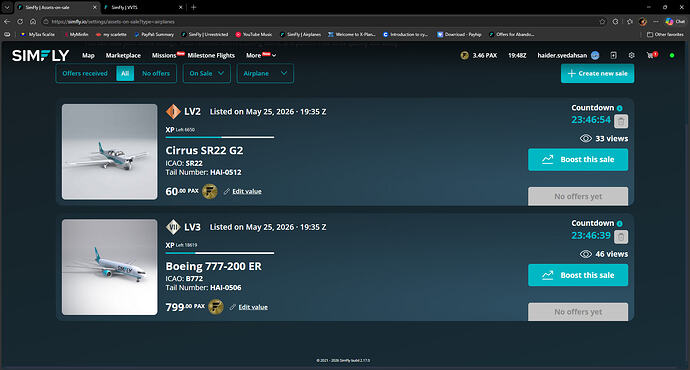The width and height of the screenshot is (690, 370).
Task: Click the countdown info icon on the Cirrus listing
Action: (620, 108)
